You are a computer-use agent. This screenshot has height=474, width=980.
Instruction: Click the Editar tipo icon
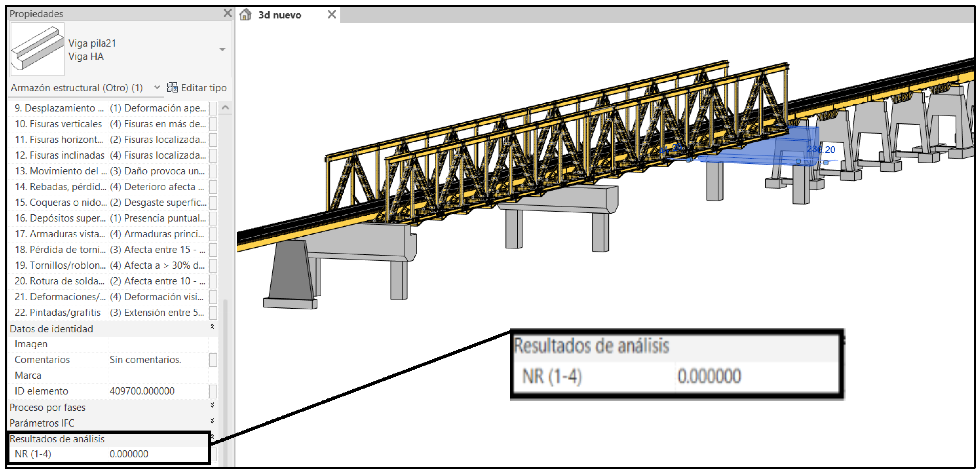coord(172,87)
